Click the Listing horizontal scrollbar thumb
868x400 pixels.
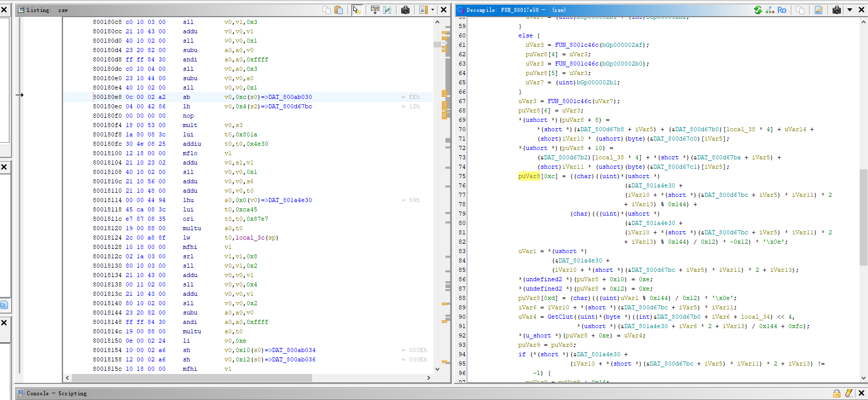pos(192,378)
